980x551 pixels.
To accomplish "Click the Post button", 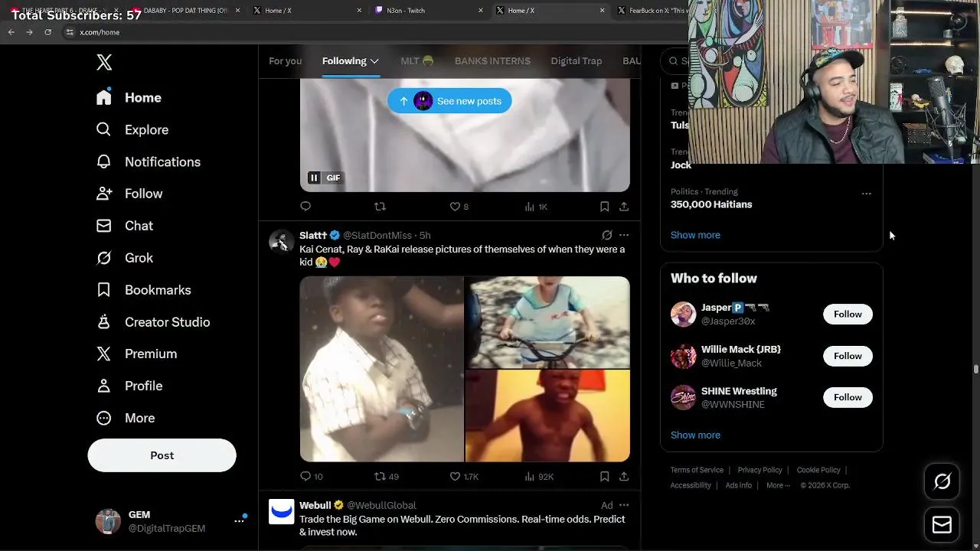I will click(x=162, y=455).
